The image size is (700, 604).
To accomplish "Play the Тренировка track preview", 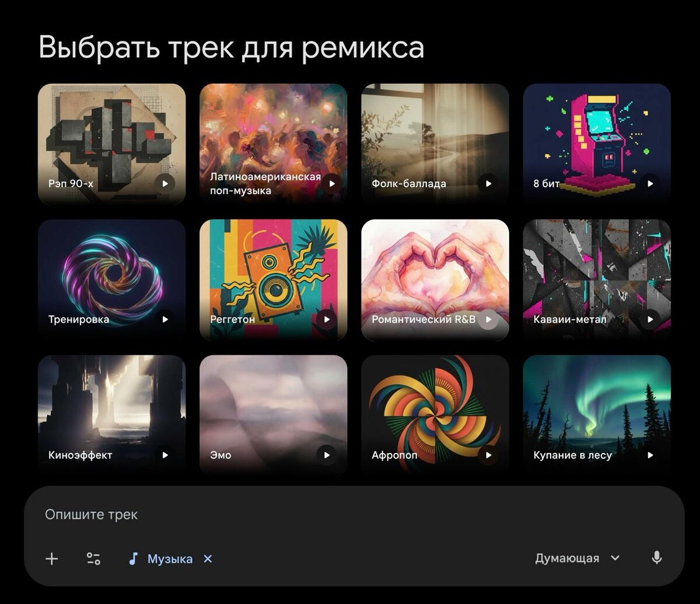I will click(x=165, y=319).
